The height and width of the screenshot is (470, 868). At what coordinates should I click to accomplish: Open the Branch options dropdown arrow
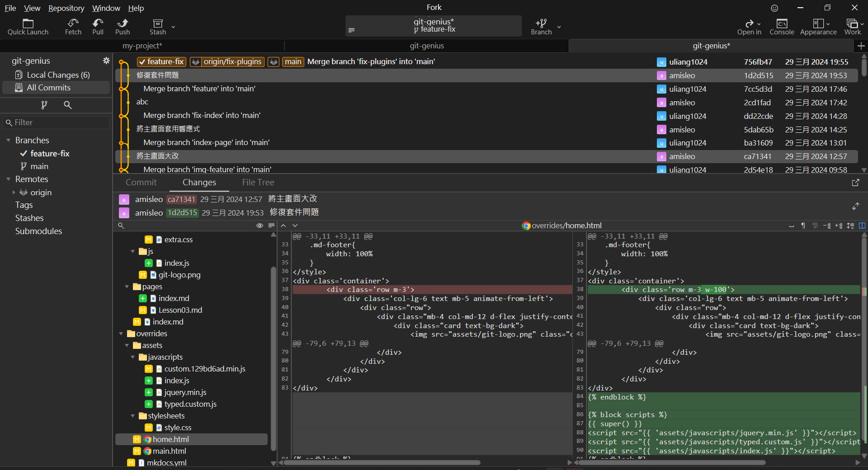pyautogui.click(x=559, y=27)
